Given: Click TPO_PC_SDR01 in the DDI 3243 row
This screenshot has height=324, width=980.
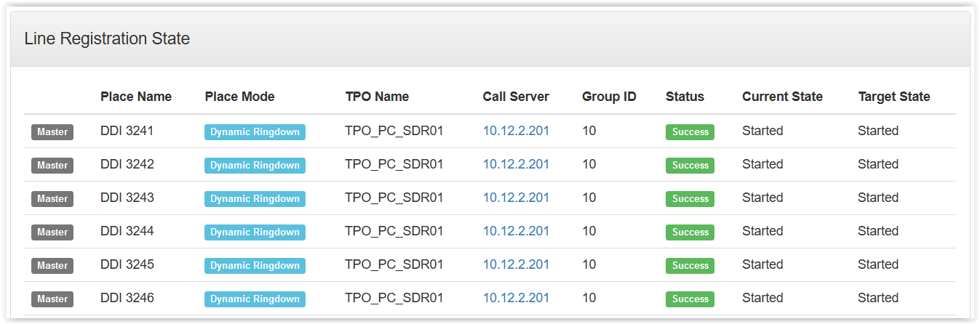Looking at the screenshot, I should [394, 198].
